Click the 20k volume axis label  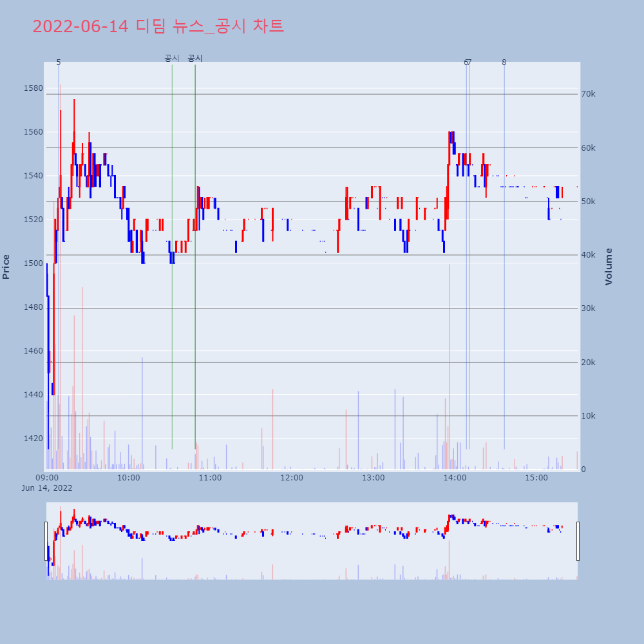pyautogui.click(x=588, y=362)
